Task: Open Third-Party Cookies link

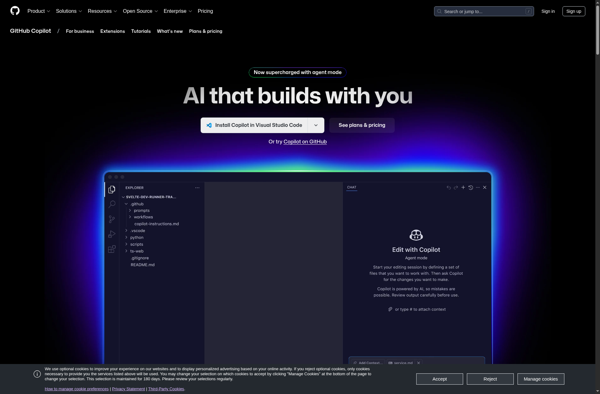Action: 166,389
